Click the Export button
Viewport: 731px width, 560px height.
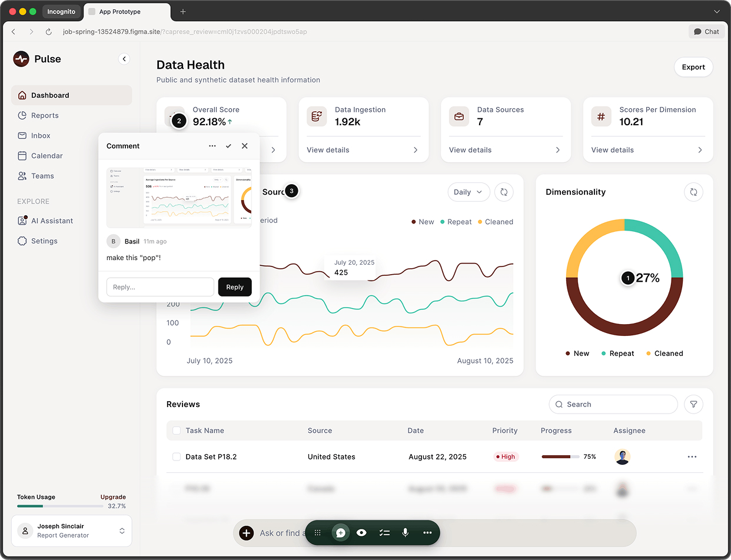(x=693, y=67)
